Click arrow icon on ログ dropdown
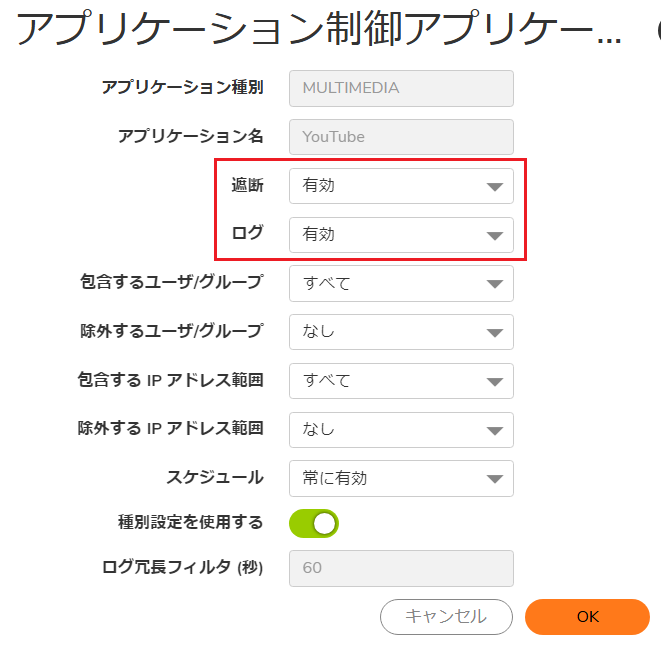 pyautogui.click(x=494, y=236)
